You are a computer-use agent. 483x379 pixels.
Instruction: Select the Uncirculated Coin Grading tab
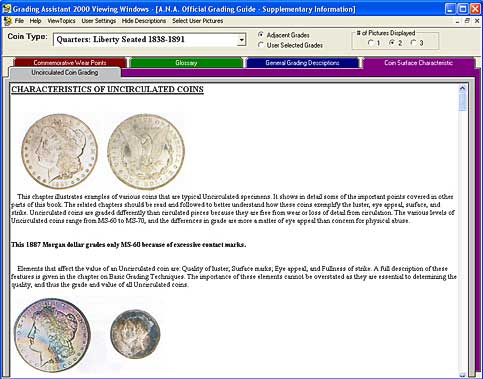pos(65,73)
